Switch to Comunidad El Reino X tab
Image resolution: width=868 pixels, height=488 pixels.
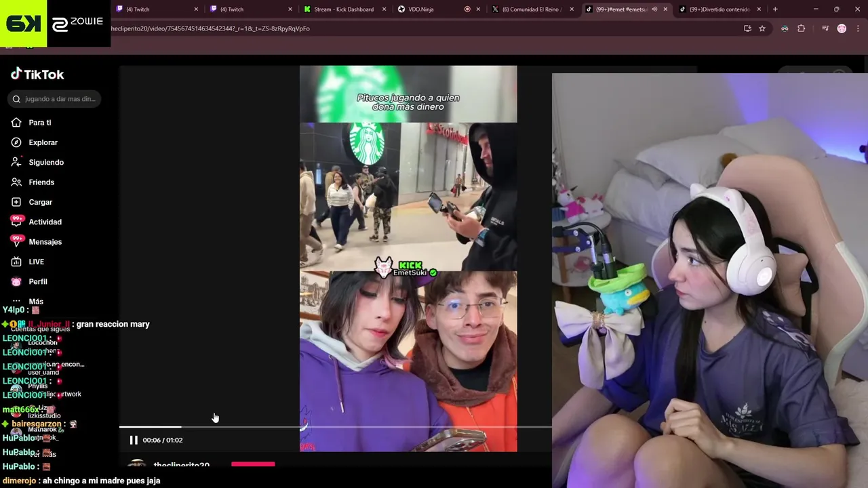[x=532, y=9]
